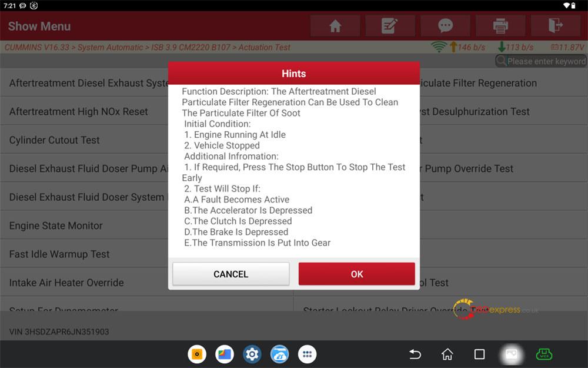Click the battery voltage 11.87V reading
Viewport: 588px width, 368px height.
(567, 47)
